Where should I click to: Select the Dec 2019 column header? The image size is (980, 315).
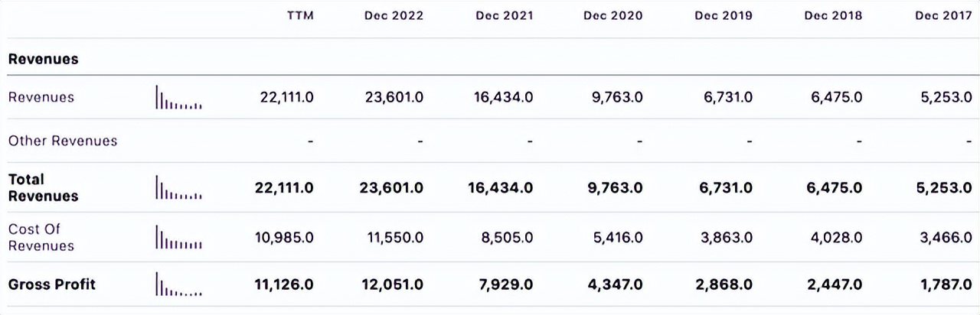724,16
